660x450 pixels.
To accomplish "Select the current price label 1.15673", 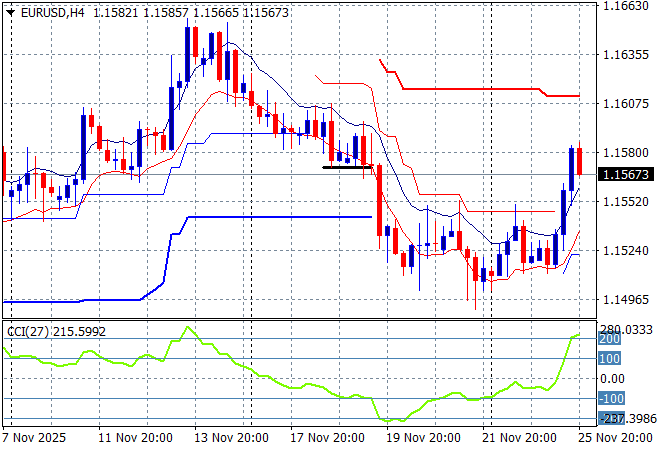I will coord(626,175).
